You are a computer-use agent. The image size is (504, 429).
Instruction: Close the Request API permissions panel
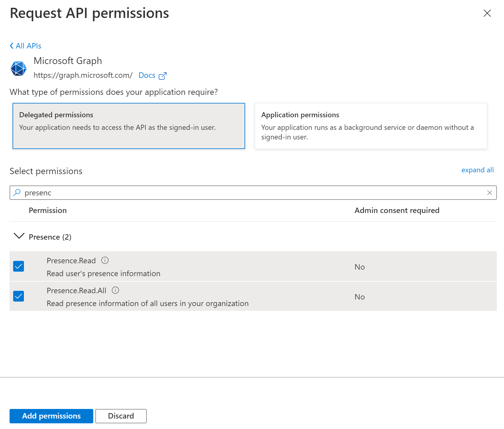(x=487, y=13)
